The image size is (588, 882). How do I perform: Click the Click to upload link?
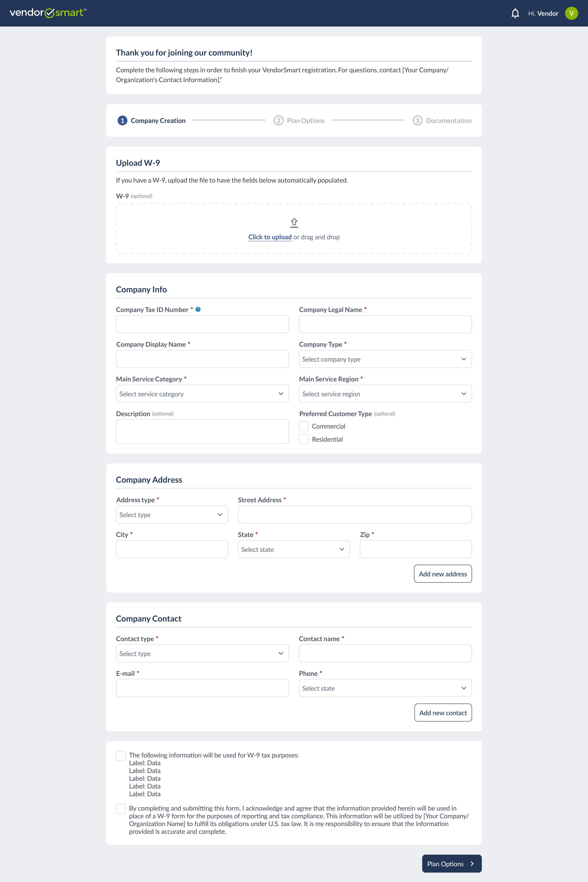point(270,237)
